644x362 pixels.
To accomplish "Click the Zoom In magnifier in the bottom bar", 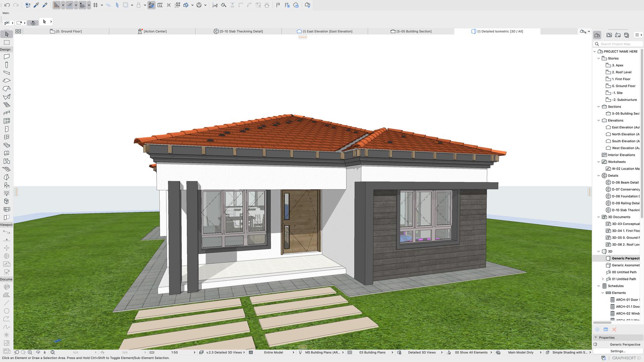I will coord(30,352).
